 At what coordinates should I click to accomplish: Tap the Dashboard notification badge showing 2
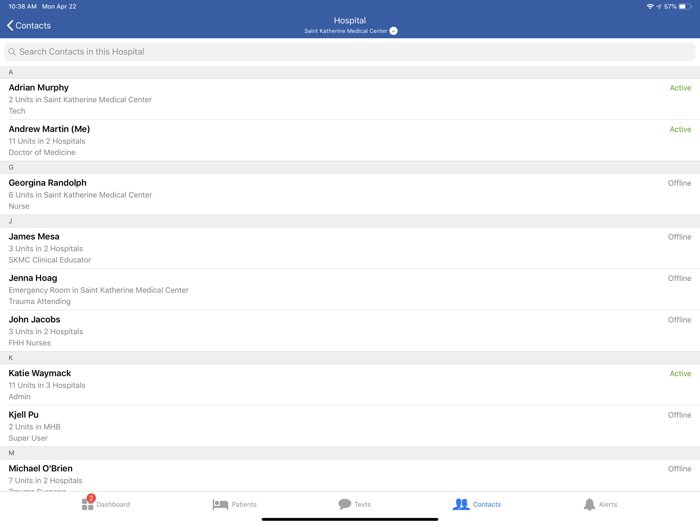click(x=91, y=498)
